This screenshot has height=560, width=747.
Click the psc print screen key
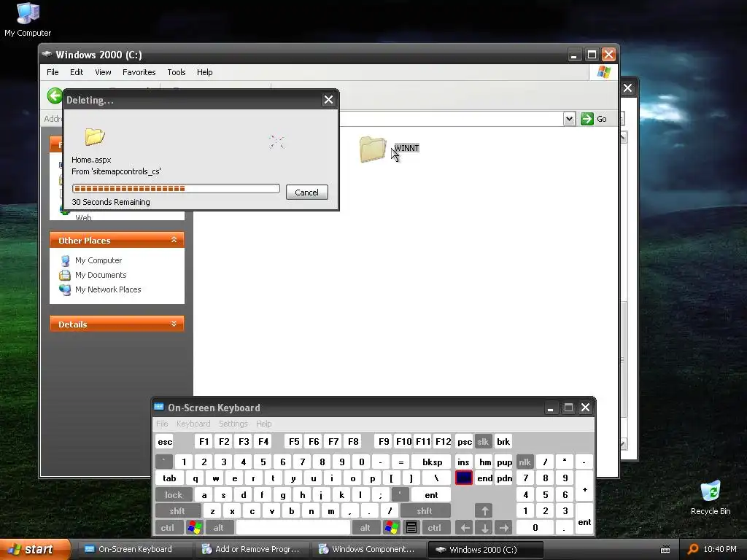click(465, 441)
